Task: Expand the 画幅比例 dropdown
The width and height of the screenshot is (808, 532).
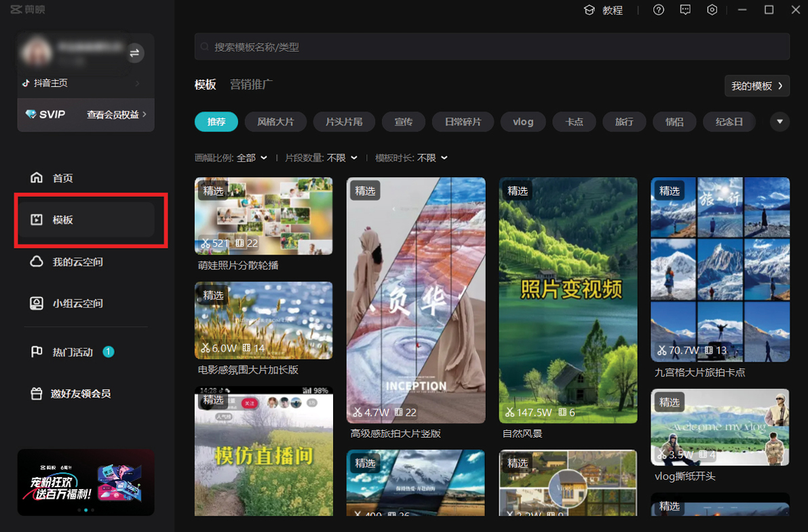Action: [251, 158]
